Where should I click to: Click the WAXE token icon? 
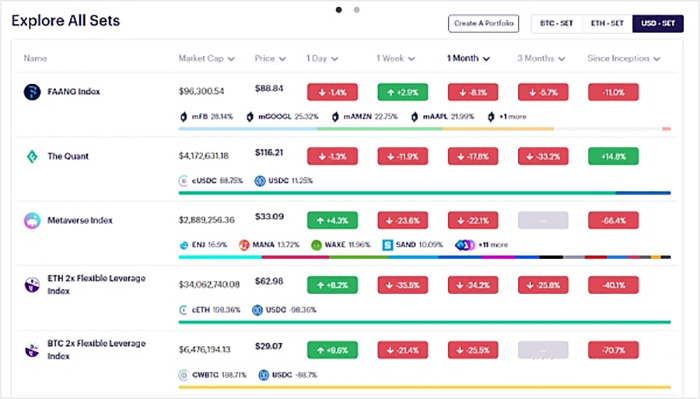[316, 245]
